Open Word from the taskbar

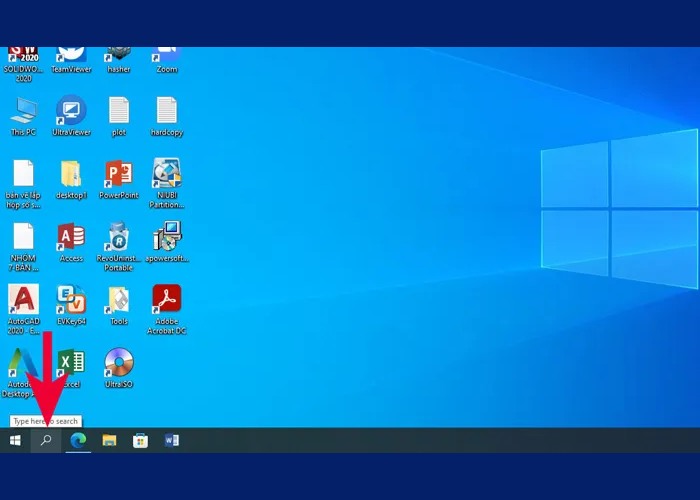171,440
